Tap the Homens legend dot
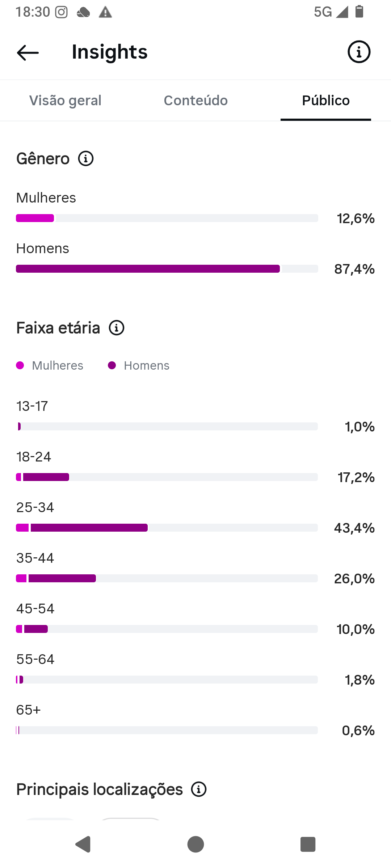Screen dimensions: 391x868 point(112,366)
